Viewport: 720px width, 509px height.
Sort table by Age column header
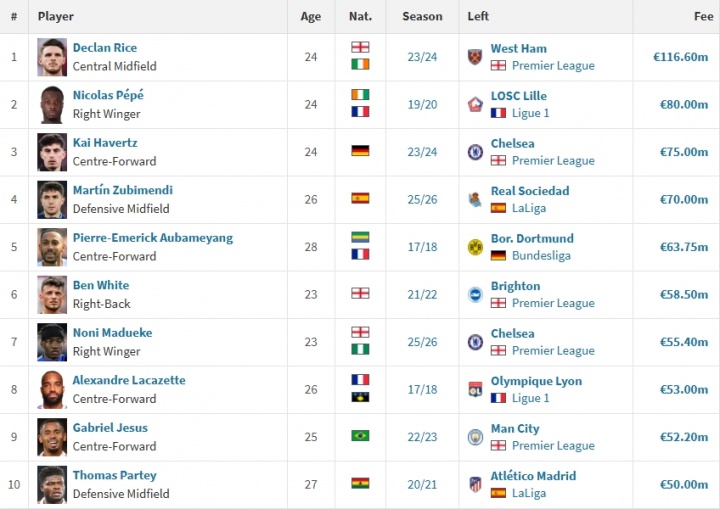[x=311, y=16]
